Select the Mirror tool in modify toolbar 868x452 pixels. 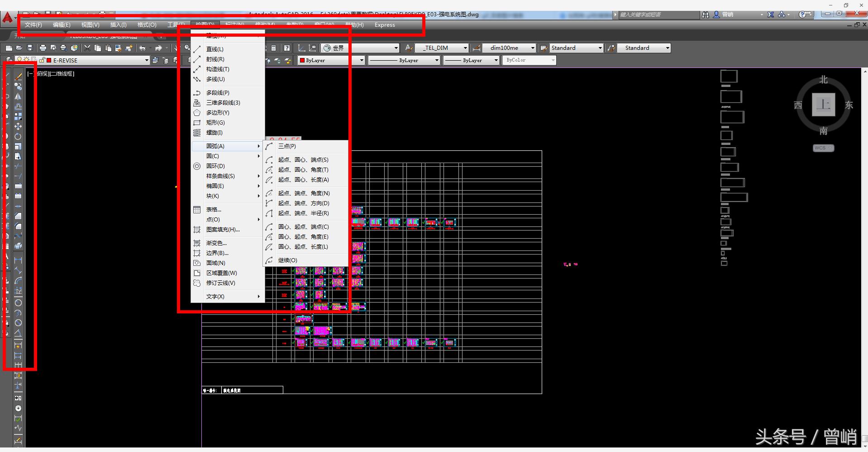tap(18, 96)
